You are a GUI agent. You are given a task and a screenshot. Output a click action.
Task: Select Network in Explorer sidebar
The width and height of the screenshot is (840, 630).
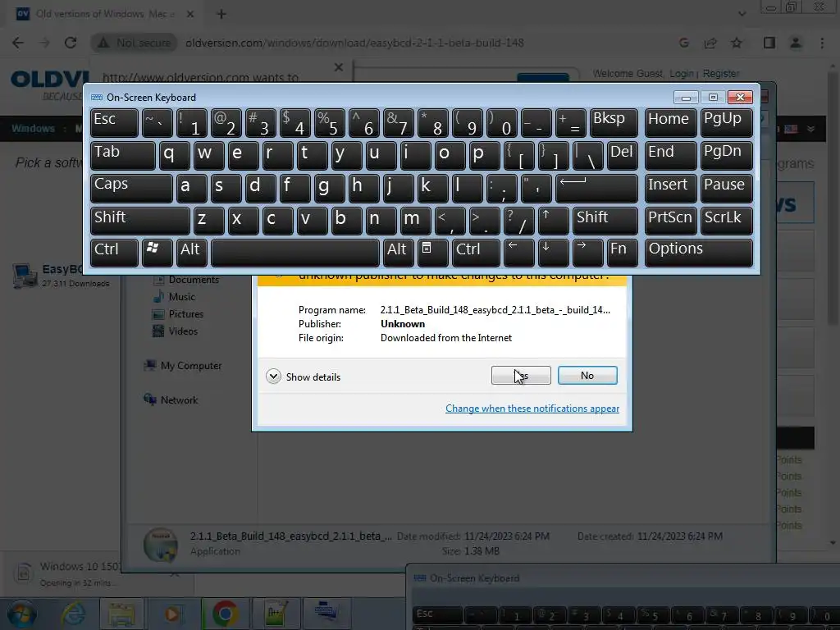coord(171,399)
